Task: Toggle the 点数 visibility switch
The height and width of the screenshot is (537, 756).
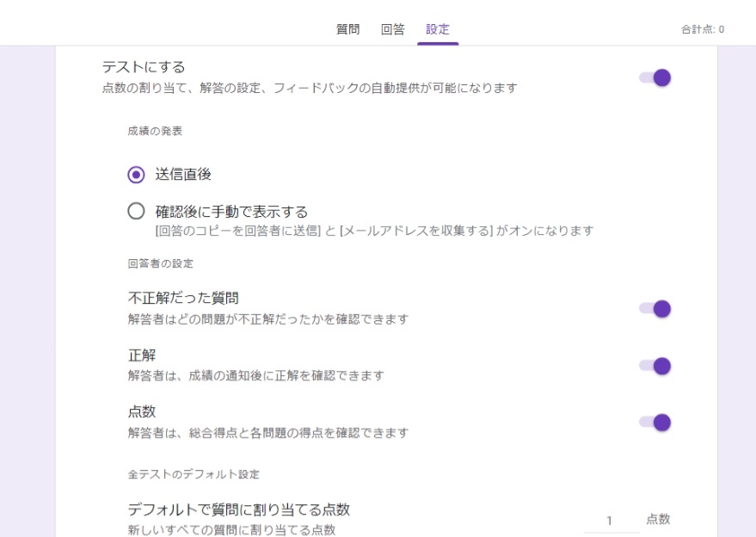Action: (x=655, y=423)
